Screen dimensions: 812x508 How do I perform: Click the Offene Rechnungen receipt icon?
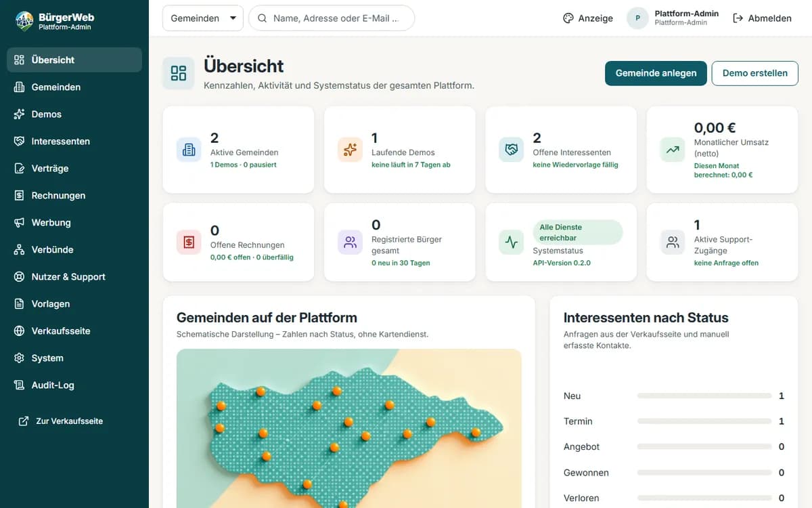point(189,242)
